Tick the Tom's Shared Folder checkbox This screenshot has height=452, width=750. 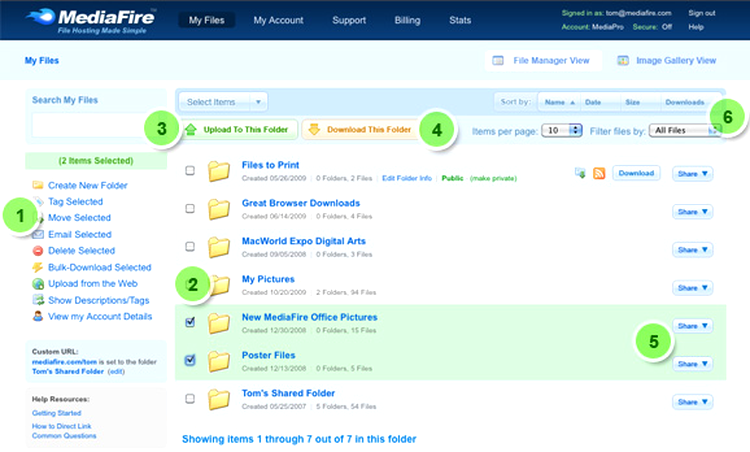190,398
